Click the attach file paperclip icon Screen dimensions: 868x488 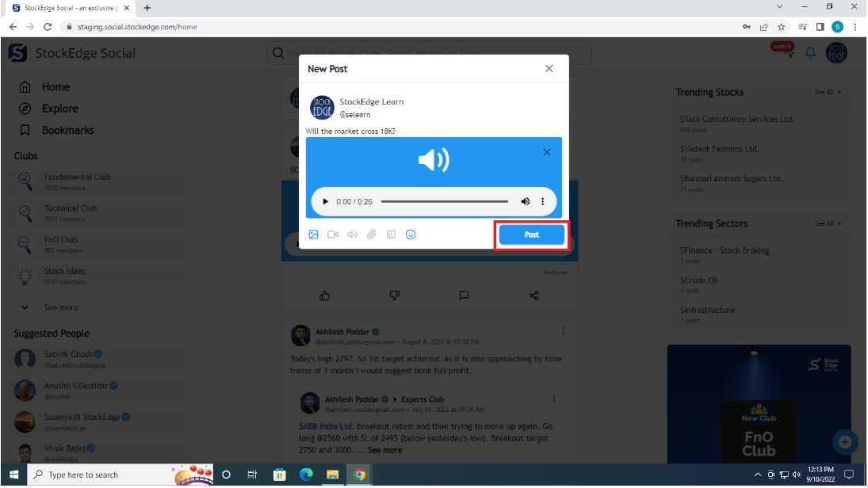pyautogui.click(x=371, y=234)
